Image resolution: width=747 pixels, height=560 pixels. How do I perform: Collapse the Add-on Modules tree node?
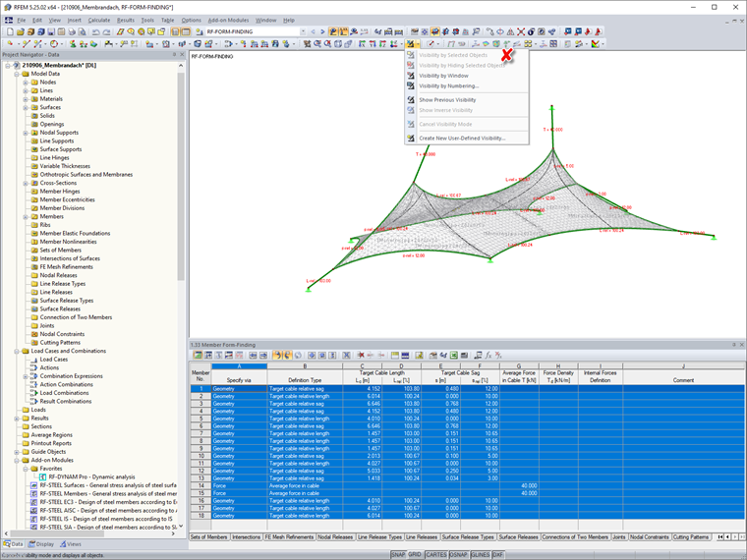pos(17,460)
